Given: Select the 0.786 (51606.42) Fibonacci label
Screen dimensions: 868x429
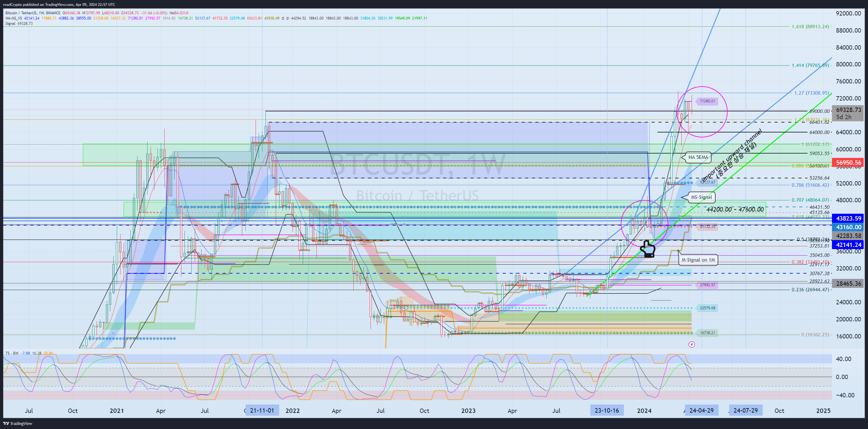Looking at the screenshot, I should pyautogui.click(x=810, y=185).
